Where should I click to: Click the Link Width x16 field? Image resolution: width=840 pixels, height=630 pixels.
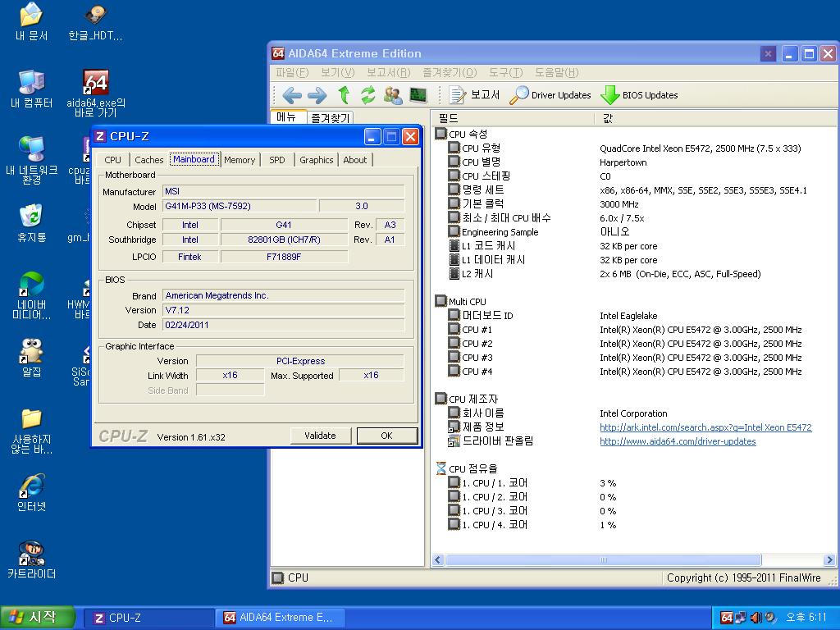pos(231,375)
